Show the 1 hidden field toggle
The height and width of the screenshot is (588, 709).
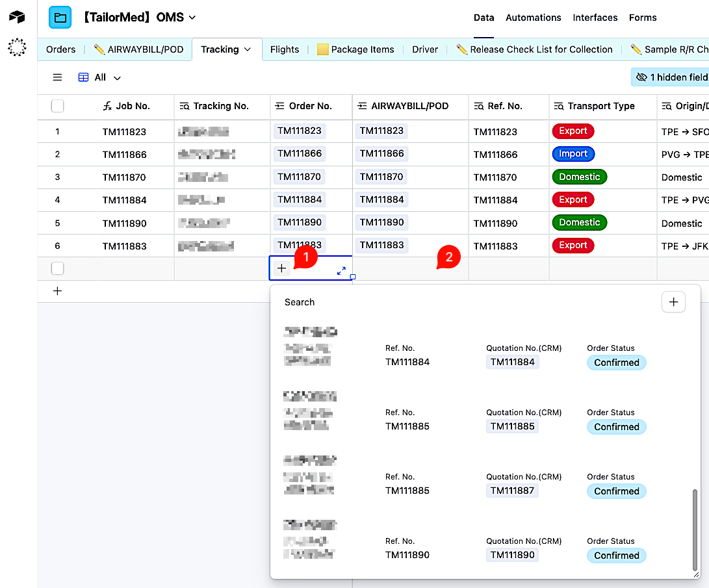(x=671, y=77)
